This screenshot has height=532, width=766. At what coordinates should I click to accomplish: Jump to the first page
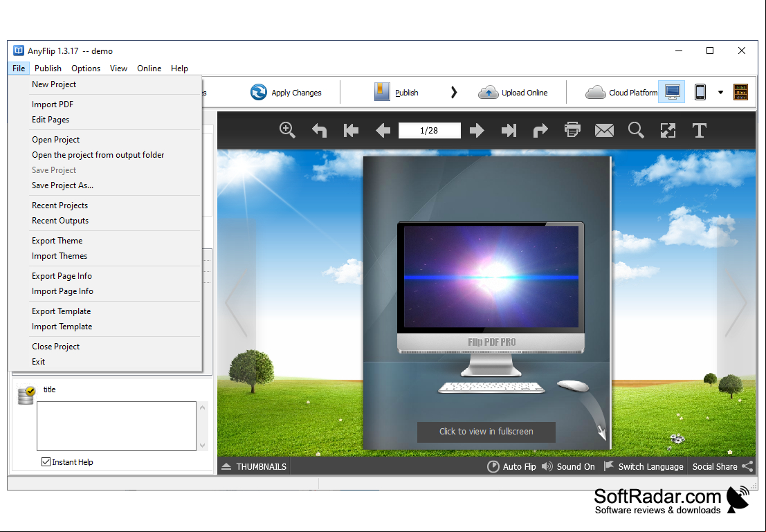(352, 131)
